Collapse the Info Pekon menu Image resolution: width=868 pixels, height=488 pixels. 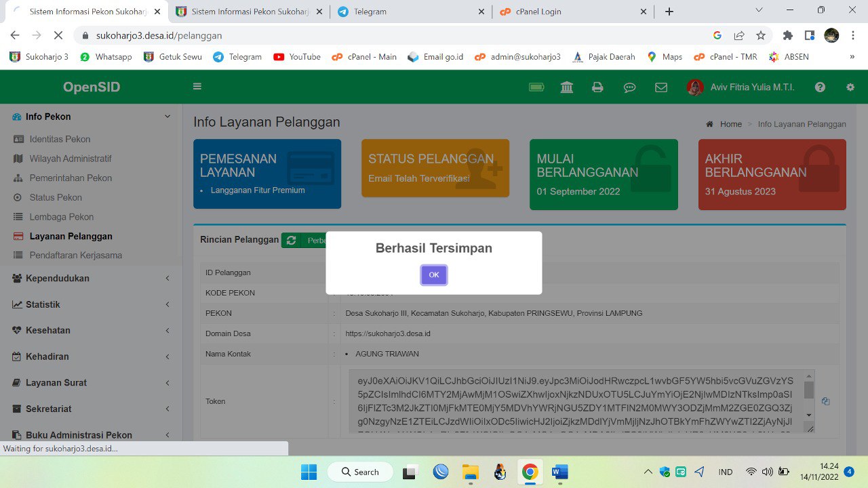pos(47,117)
